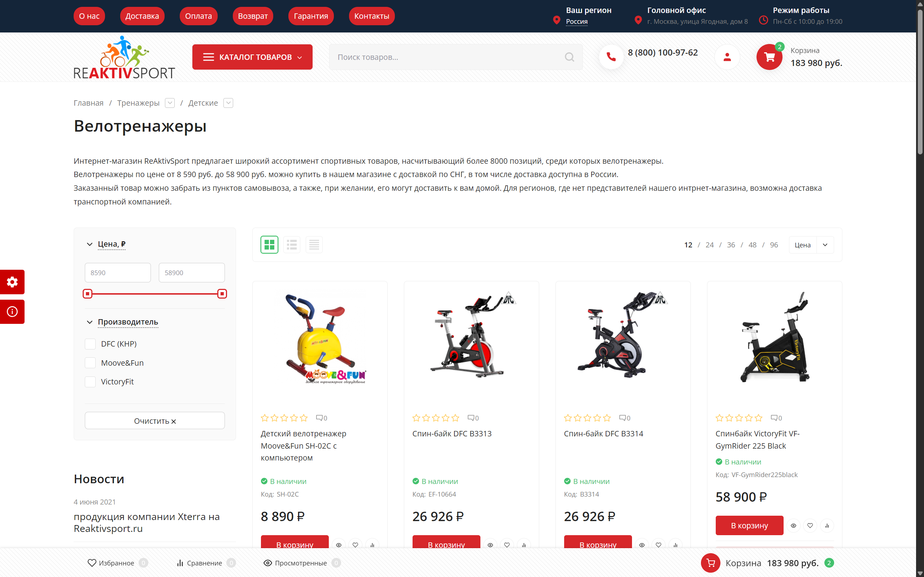Screen dimensions: 924x577
Task: Check the Moove&Fun manufacturer filter
Action: click(90, 363)
